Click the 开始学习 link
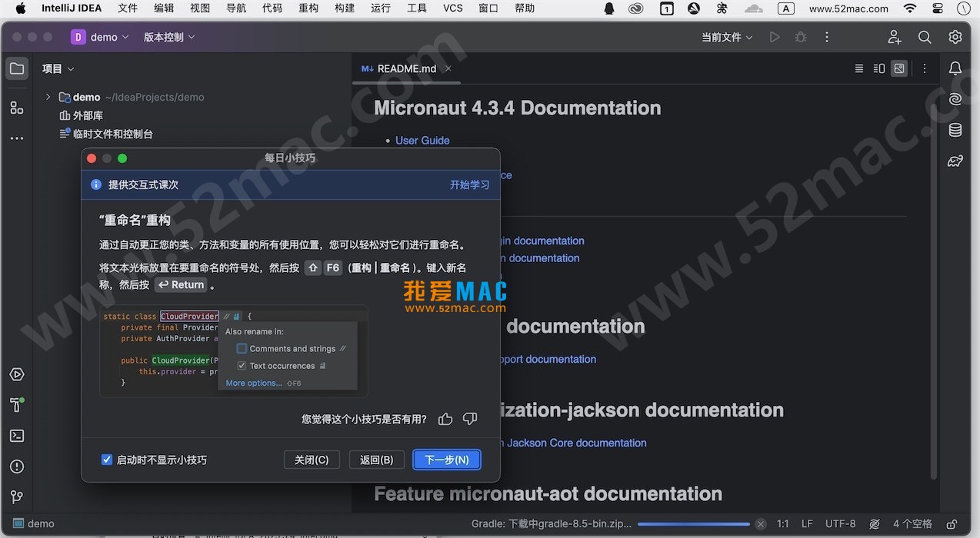The image size is (980, 538). [x=470, y=184]
